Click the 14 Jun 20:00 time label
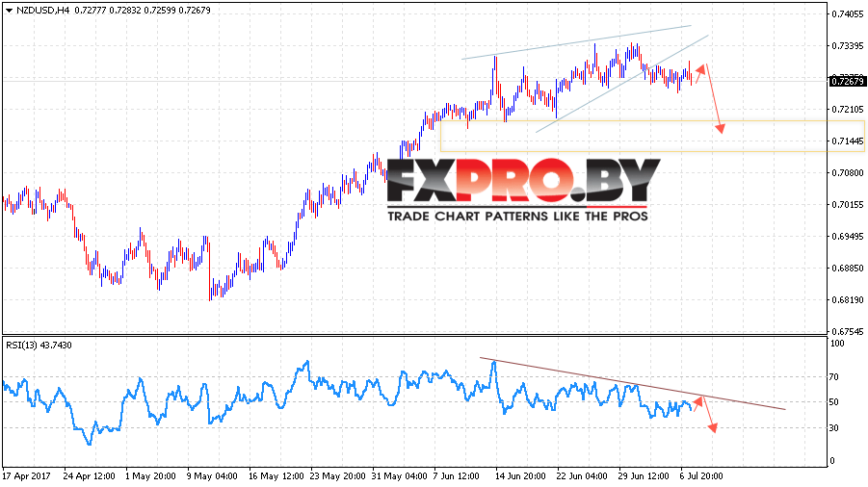This screenshot has width=868, height=487. pos(520,476)
